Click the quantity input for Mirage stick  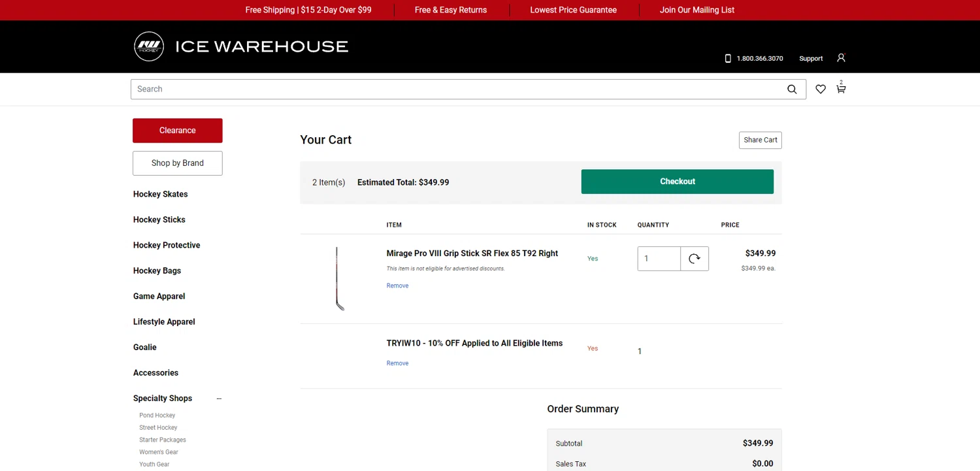[659, 259]
